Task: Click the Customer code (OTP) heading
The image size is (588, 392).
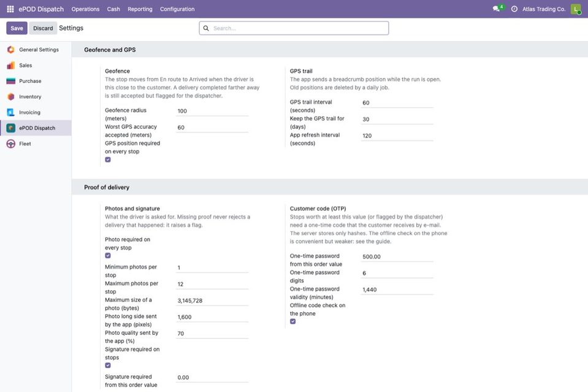Action: tap(318, 209)
